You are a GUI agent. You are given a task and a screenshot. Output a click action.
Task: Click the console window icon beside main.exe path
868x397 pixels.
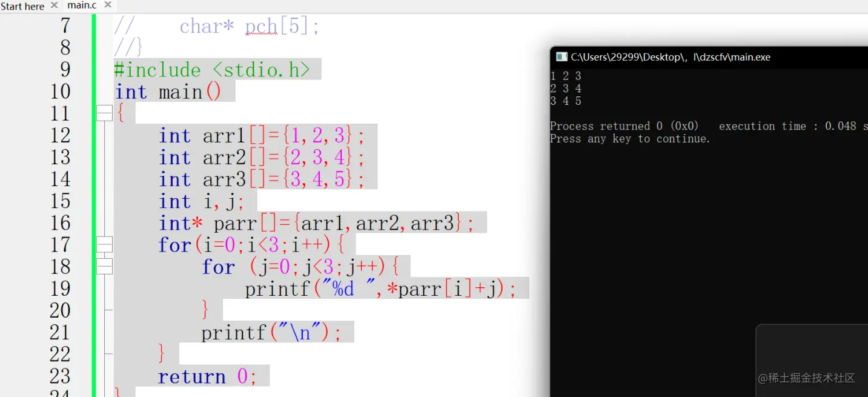tap(562, 57)
